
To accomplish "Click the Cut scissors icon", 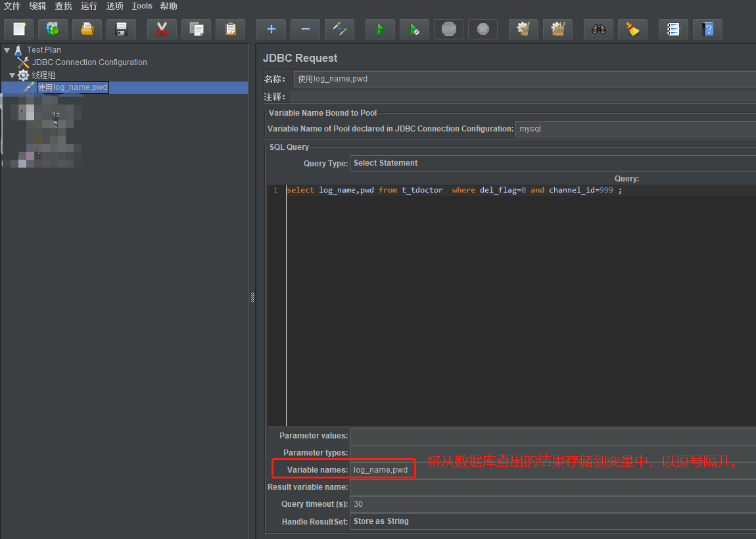I will (162, 29).
